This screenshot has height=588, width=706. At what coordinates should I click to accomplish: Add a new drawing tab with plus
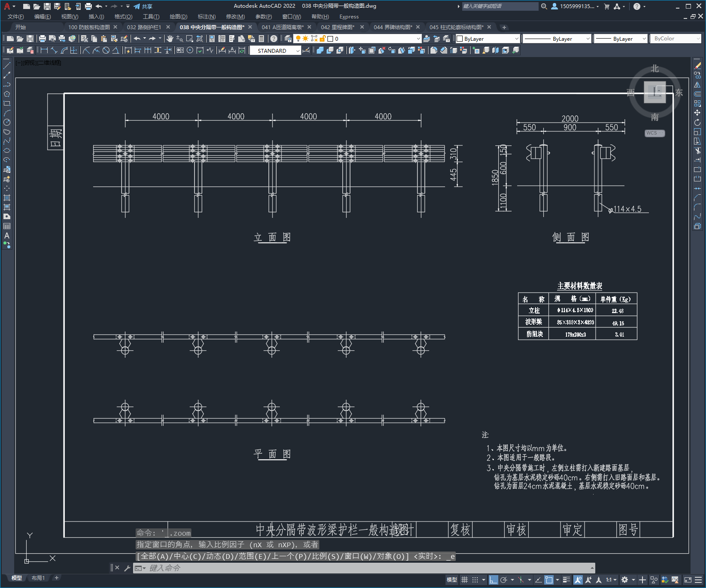pyautogui.click(x=504, y=27)
